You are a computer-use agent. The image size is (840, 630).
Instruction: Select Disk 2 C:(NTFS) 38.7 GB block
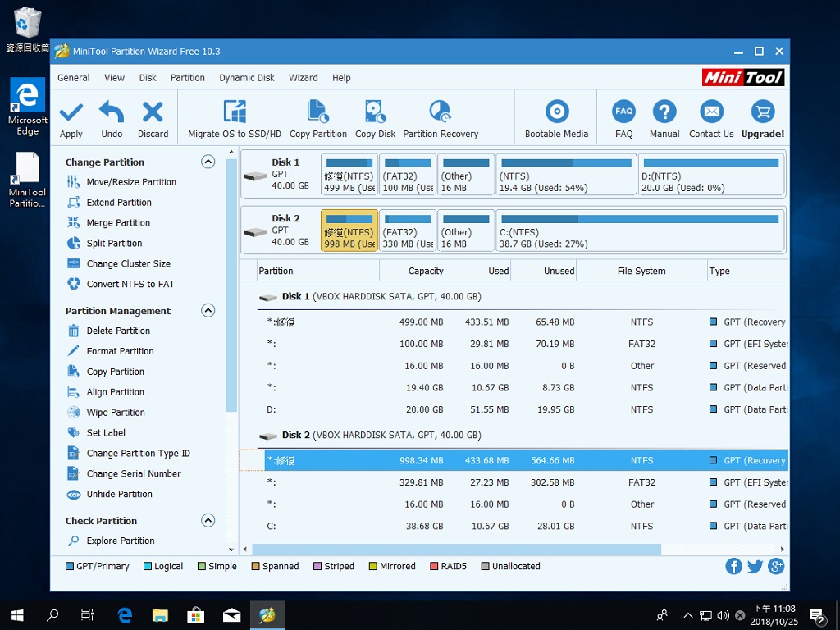tap(640, 230)
